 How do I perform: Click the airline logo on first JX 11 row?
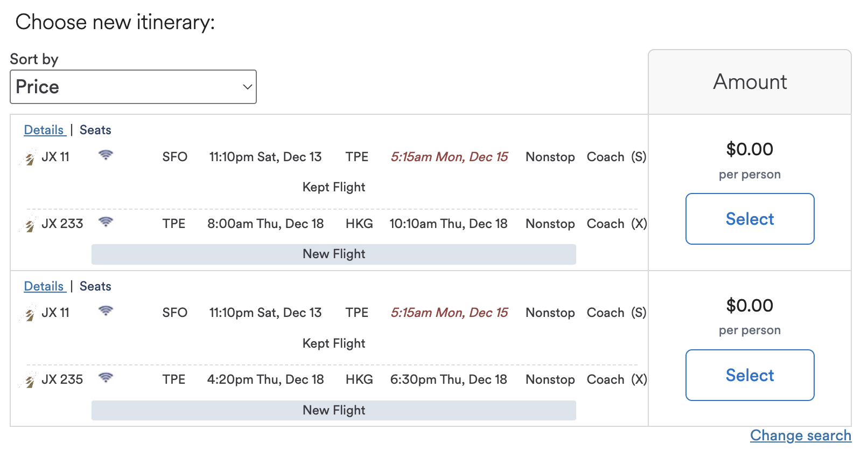point(29,157)
